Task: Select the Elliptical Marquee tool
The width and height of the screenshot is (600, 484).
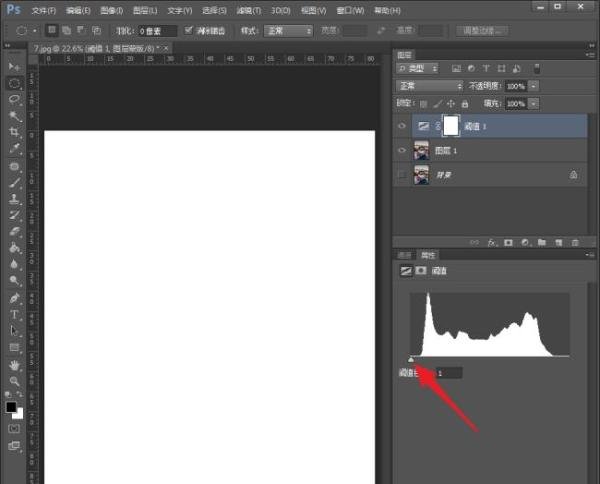Action: (x=14, y=83)
